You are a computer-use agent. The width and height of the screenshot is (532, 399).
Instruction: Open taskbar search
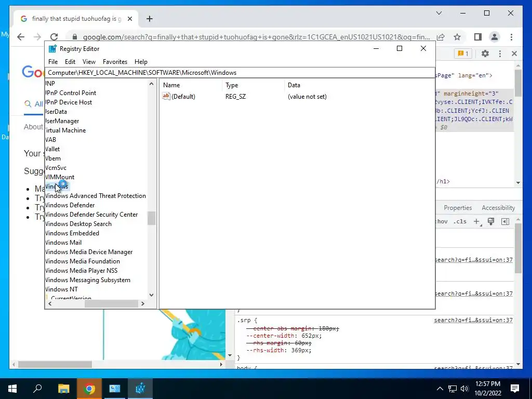point(37,389)
